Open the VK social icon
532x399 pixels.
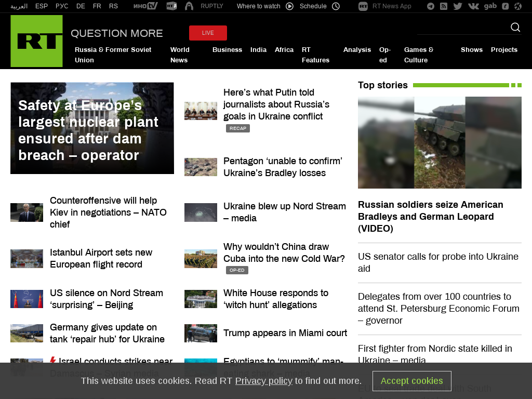pos(474,6)
